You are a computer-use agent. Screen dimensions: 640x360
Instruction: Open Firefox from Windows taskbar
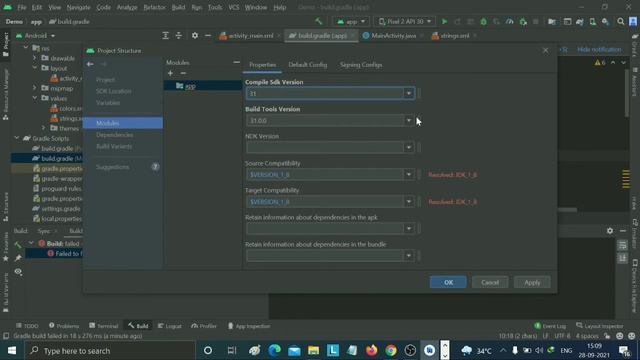click(x=371, y=350)
